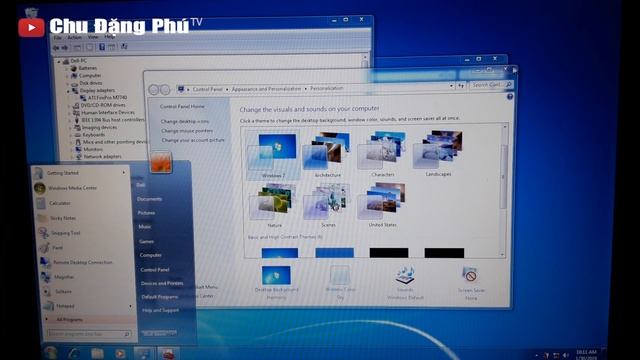Expand All Programs in Start menu
The width and height of the screenshot is (640, 360).
click(x=89, y=320)
